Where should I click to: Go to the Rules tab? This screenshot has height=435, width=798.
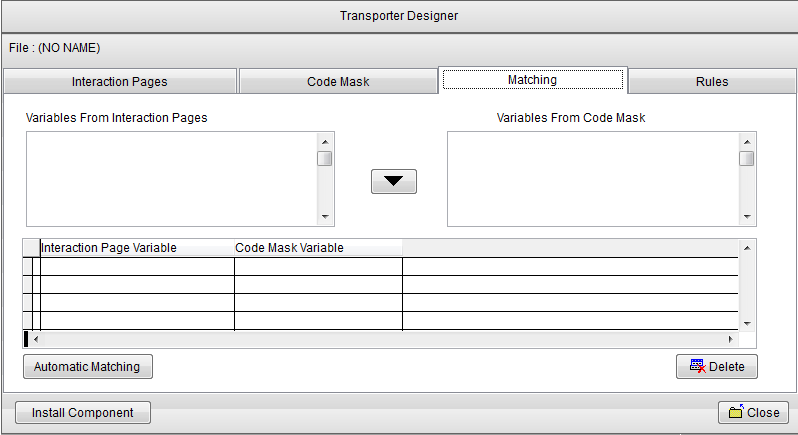click(711, 81)
